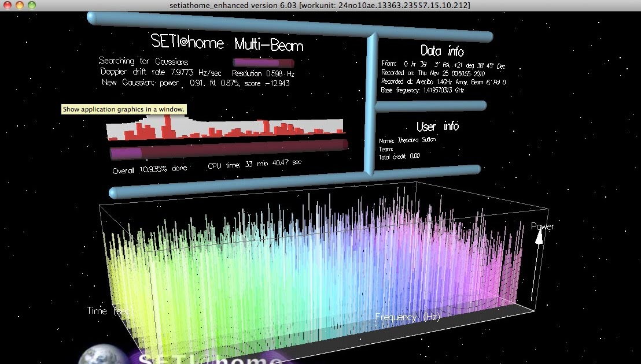Click the small Gaussian search progress bar
Screen dimensions: 641x364
point(264,63)
